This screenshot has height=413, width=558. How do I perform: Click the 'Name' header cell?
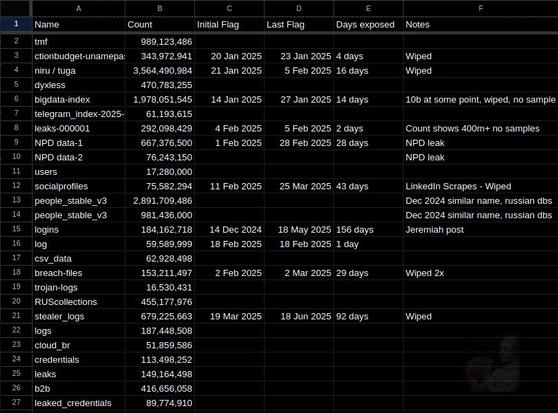click(x=79, y=25)
